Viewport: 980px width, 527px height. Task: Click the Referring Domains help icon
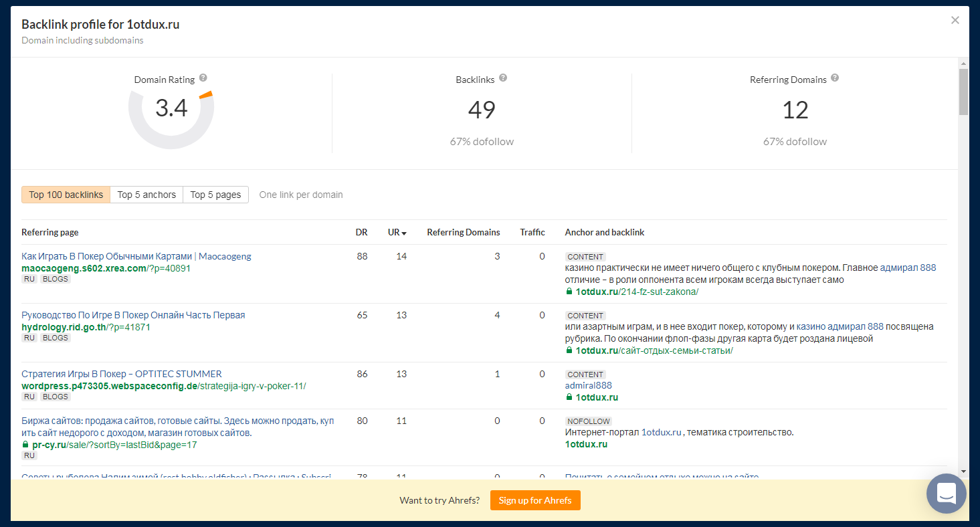tap(835, 78)
